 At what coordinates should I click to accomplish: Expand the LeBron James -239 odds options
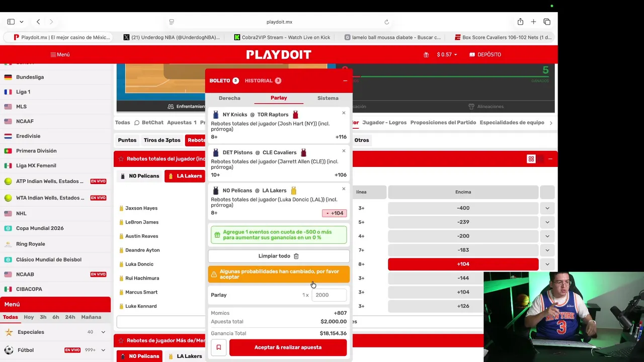[x=547, y=222]
